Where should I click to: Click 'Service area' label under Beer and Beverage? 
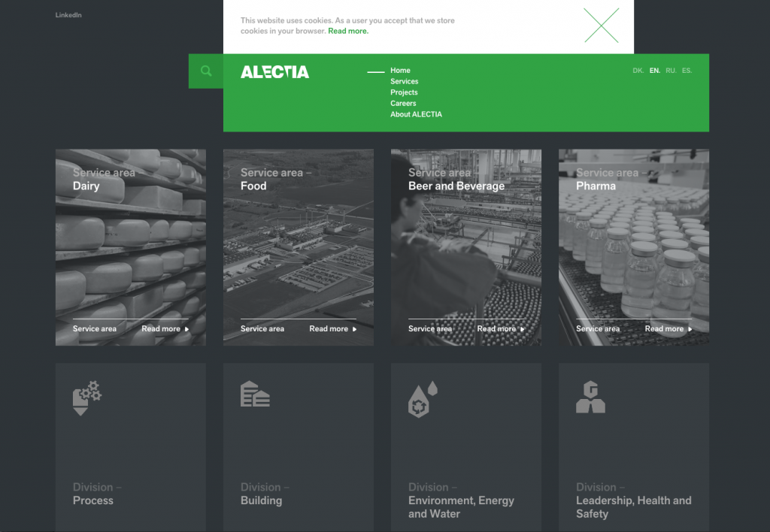(x=430, y=329)
